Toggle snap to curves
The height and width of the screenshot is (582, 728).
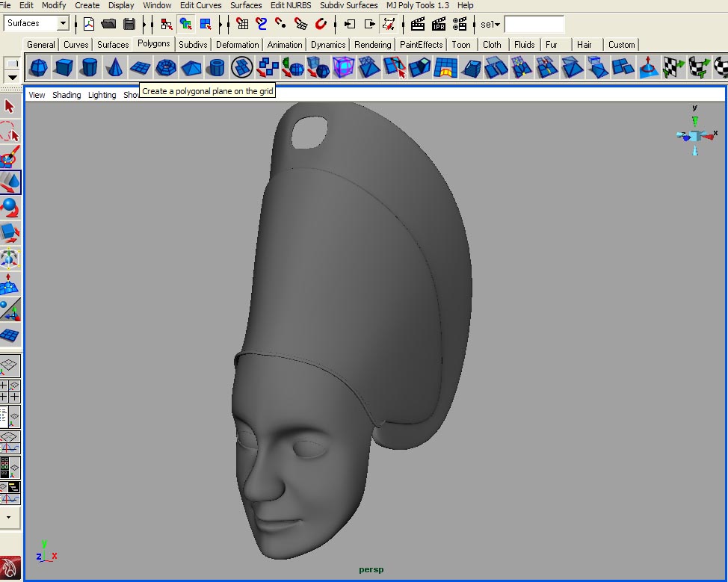pos(262,24)
